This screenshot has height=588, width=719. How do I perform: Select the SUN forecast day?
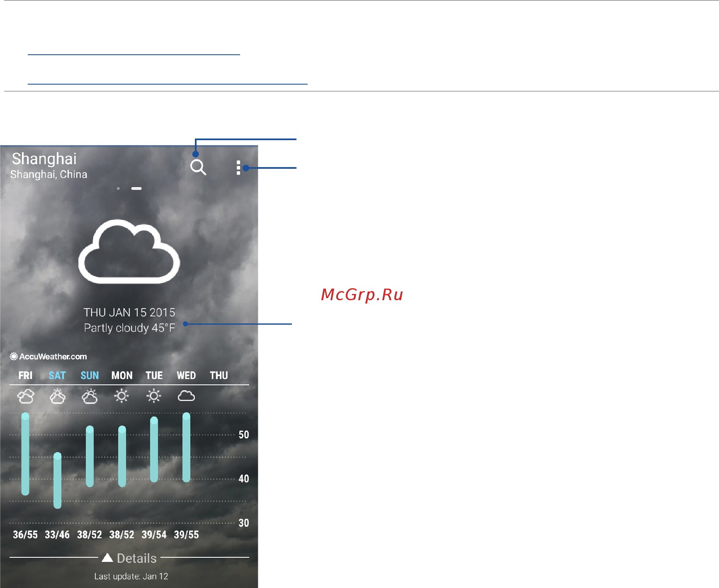pos(90,376)
